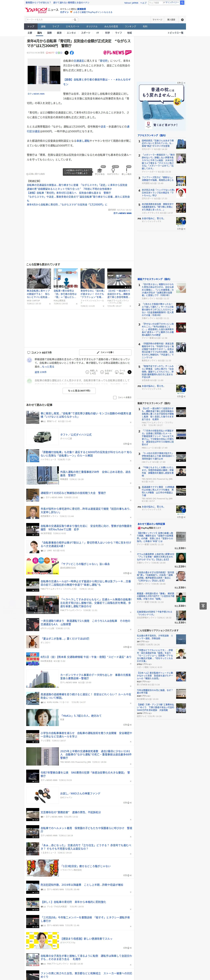The height and width of the screenshot is (980, 210).
Task: Open the 【画像】自転車と歩行者の事故件数 link
Action: [x=97, y=82]
